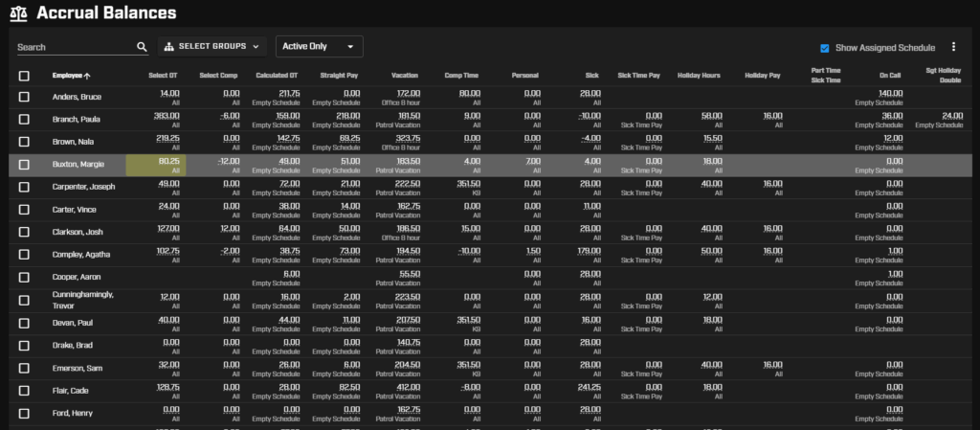The width and height of the screenshot is (980, 430).
Task: Click Anders, Bruce's 140.00 On Call value
Action: point(891,93)
